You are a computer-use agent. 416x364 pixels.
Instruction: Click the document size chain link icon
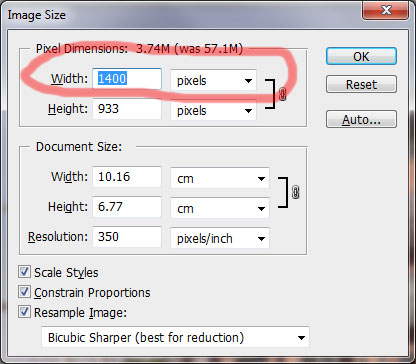[295, 192]
